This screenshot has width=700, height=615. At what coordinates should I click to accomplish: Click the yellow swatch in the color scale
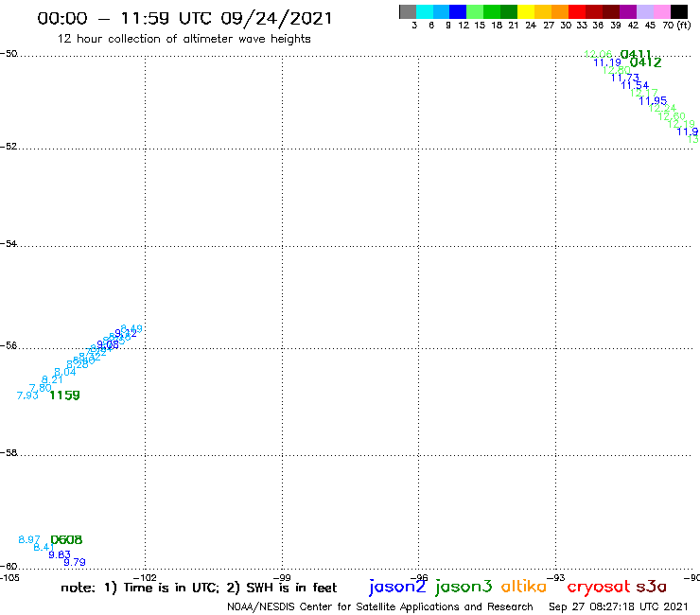(x=526, y=11)
